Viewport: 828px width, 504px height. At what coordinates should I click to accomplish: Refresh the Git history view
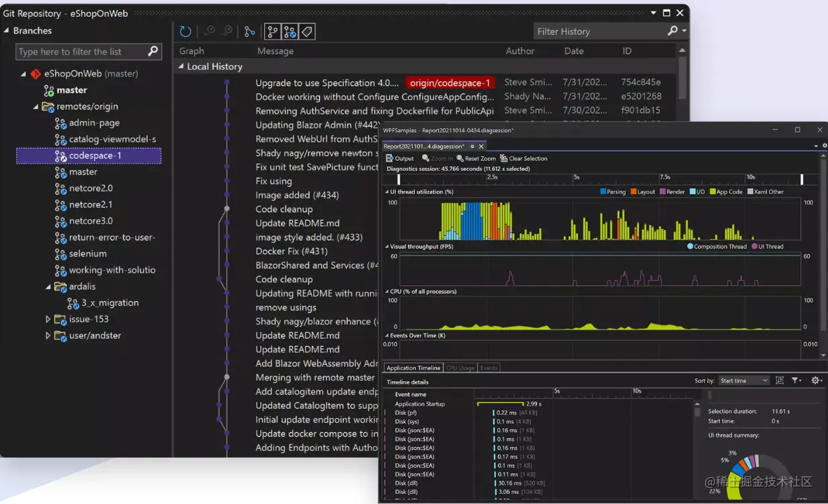point(186,32)
